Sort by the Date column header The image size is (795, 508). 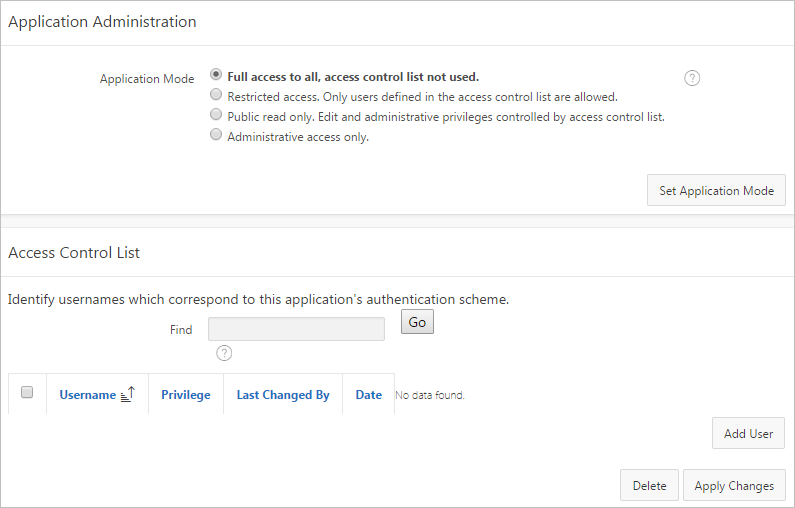pyautogui.click(x=369, y=395)
